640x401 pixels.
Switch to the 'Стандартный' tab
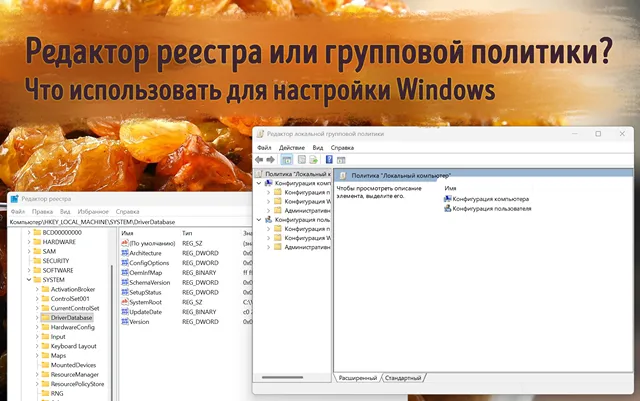click(x=404, y=378)
